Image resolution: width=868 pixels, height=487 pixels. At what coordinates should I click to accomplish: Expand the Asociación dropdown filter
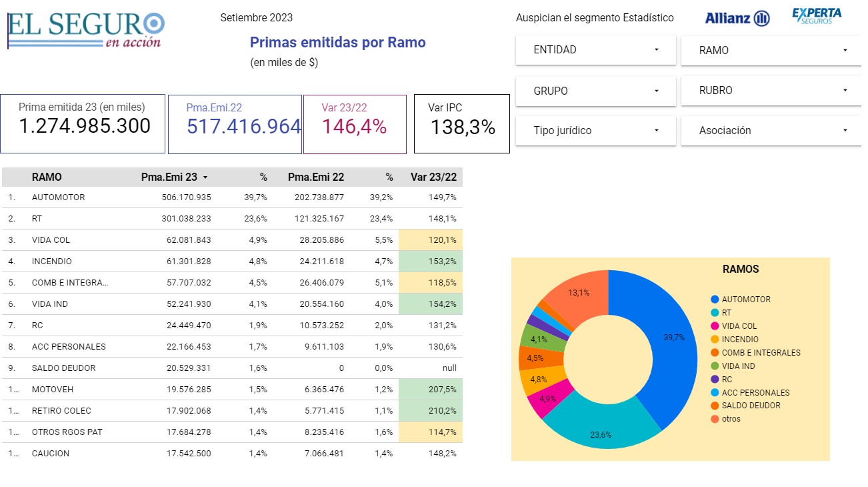point(772,131)
